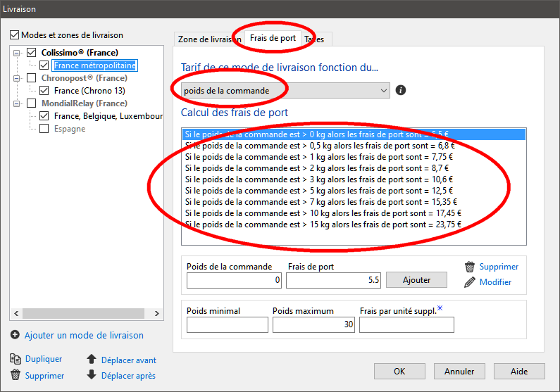This screenshot has height=392, width=560.
Task: Click the bottom-left Supprimer trash icon
Action: 15,375
